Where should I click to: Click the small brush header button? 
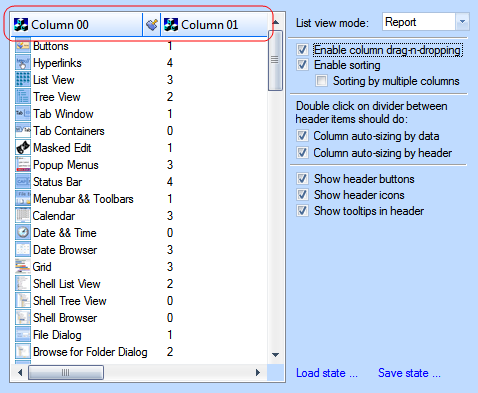[x=152, y=25]
